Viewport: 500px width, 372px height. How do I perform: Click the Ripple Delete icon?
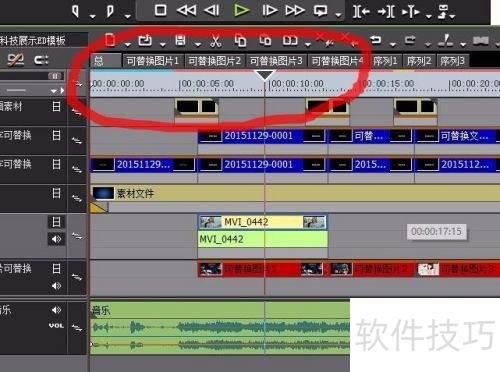[349, 39]
